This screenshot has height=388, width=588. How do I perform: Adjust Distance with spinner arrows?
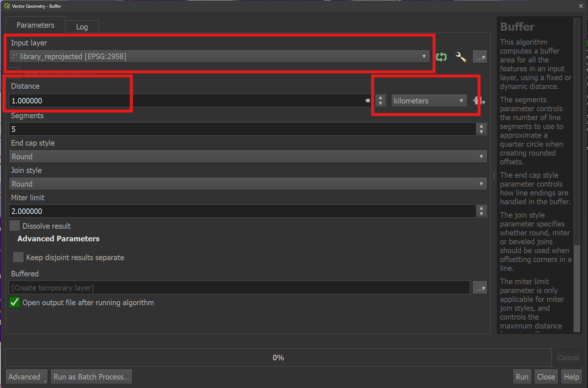(x=380, y=101)
